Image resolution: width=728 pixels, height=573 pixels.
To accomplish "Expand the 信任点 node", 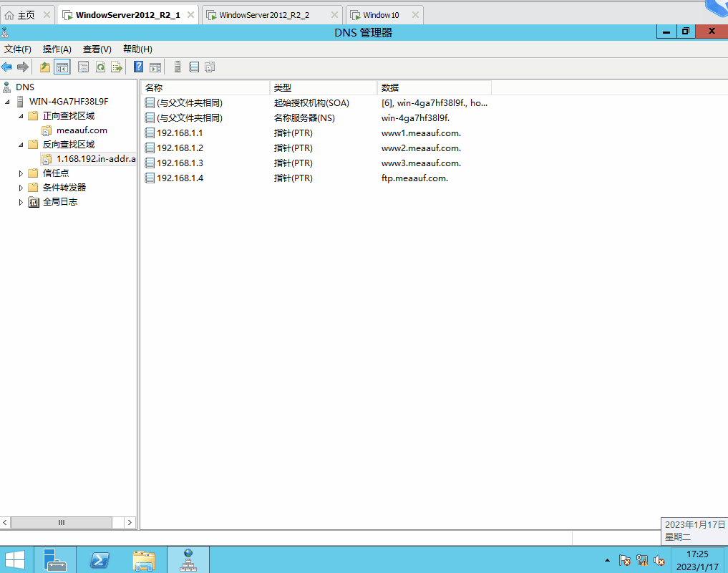I will coord(21,173).
